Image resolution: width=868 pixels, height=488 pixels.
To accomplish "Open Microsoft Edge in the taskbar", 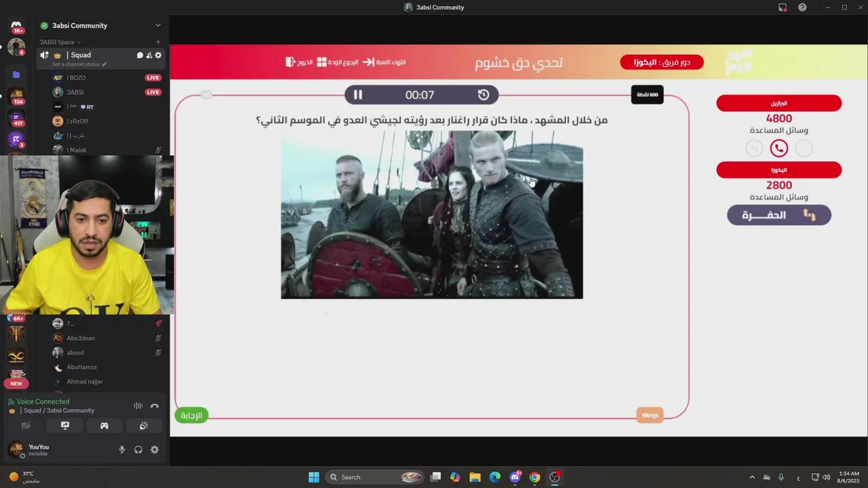I will click(495, 477).
